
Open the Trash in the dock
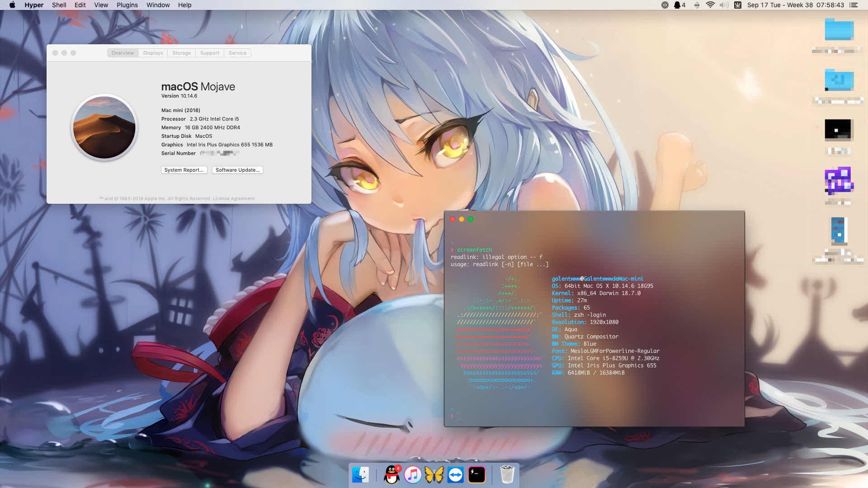click(x=507, y=475)
